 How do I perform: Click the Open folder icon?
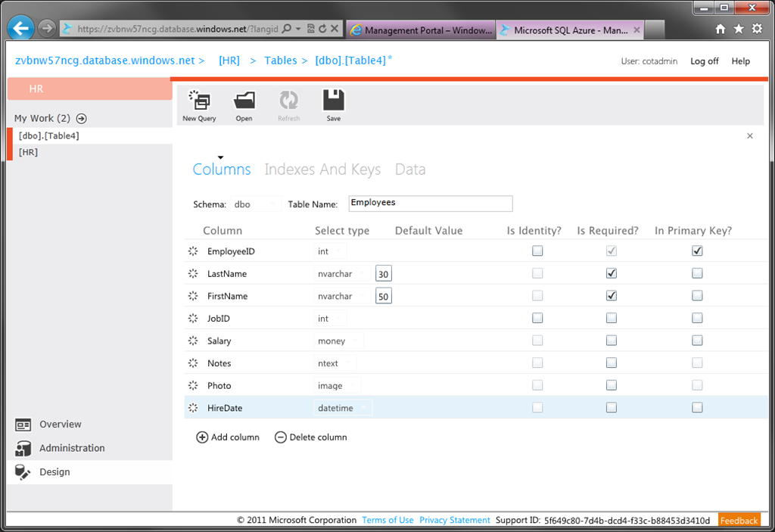pos(244,101)
